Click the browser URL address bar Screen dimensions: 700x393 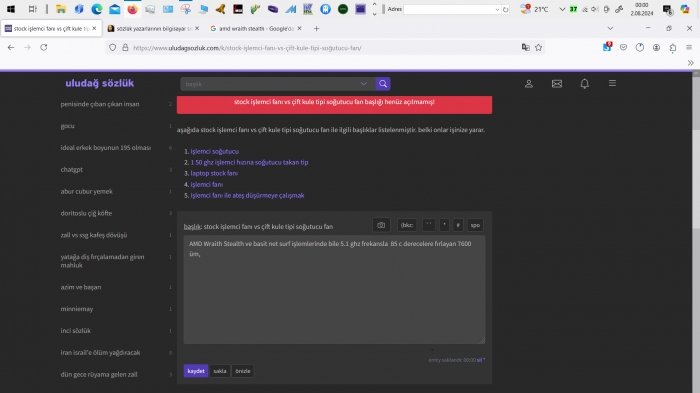pos(326,48)
